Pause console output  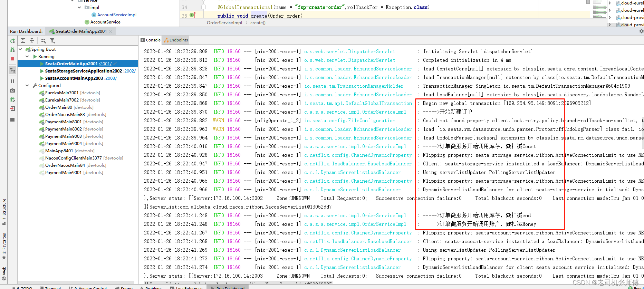pos(12,81)
